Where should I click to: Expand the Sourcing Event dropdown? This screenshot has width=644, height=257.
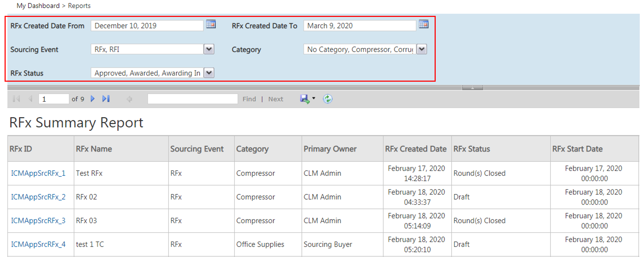pyautogui.click(x=209, y=49)
